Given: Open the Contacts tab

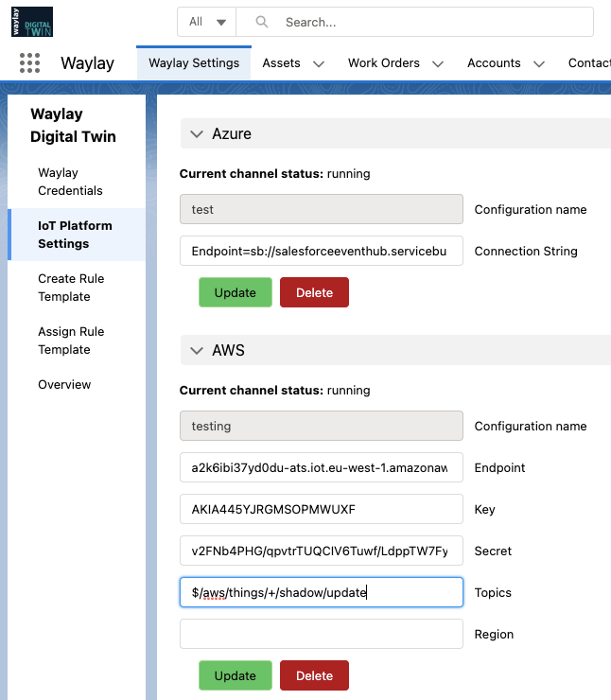Looking at the screenshot, I should click(589, 63).
